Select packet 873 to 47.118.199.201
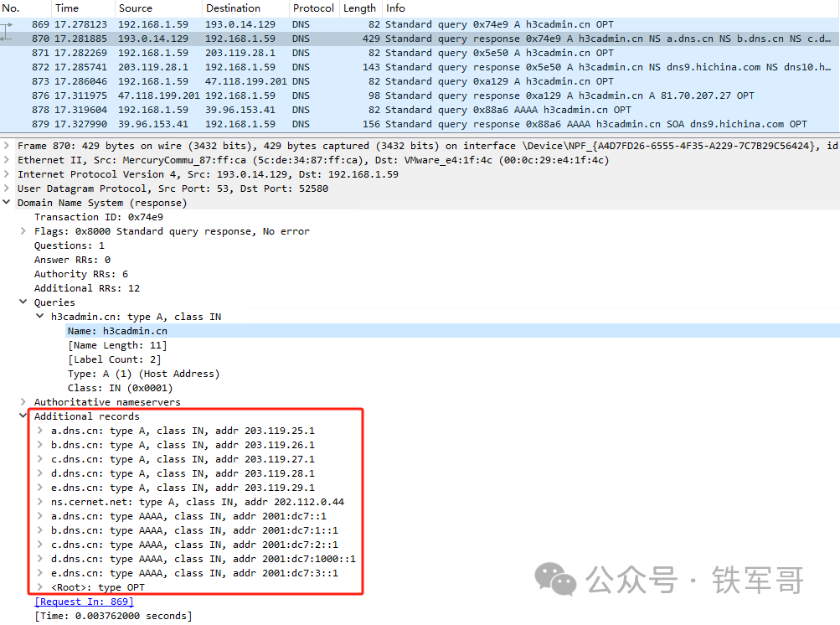The image size is (840, 625). pyautogui.click(x=420, y=81)
